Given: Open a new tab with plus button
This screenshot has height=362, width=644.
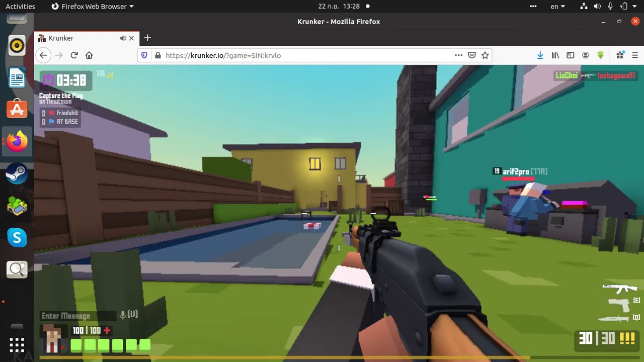Looking at the screenshot, I should pyautogui.click(x=147, y=38).
